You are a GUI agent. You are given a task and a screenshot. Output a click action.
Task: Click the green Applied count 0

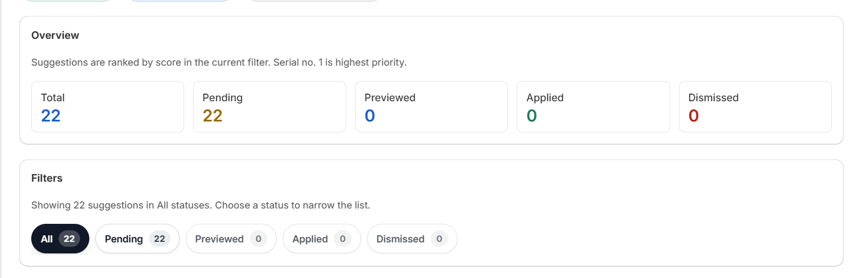click(x=532, y=116)
